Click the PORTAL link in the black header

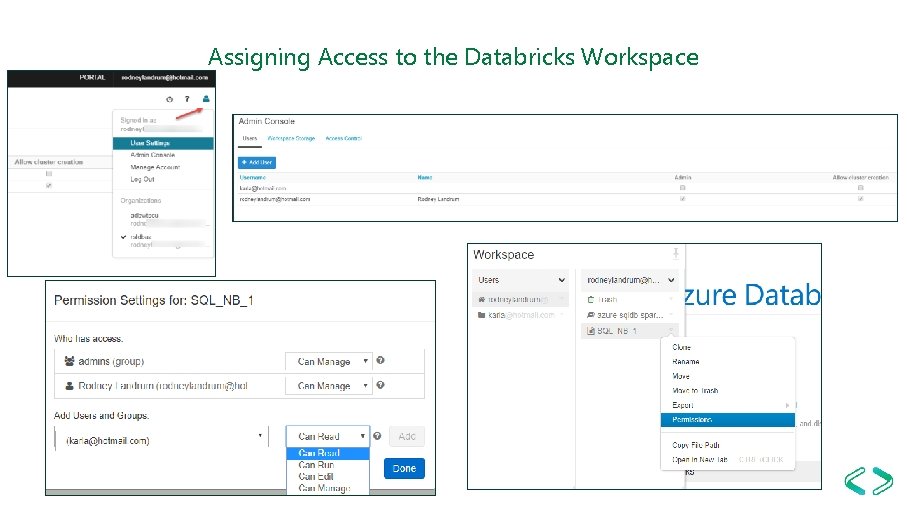93,77
